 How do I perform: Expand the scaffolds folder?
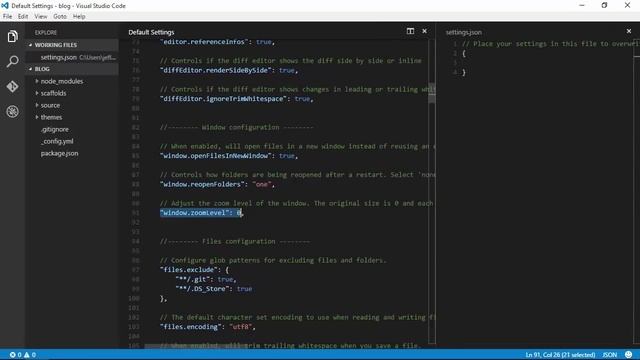click(37, 93)
